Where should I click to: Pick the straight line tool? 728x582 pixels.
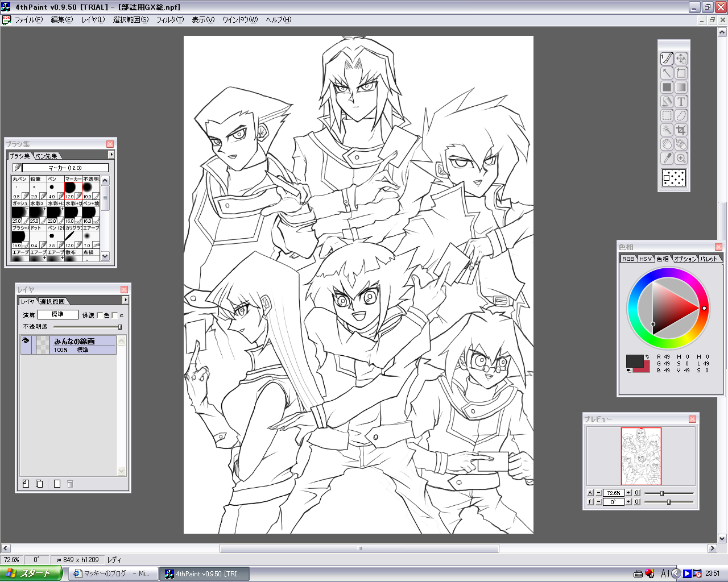[667, 73]
